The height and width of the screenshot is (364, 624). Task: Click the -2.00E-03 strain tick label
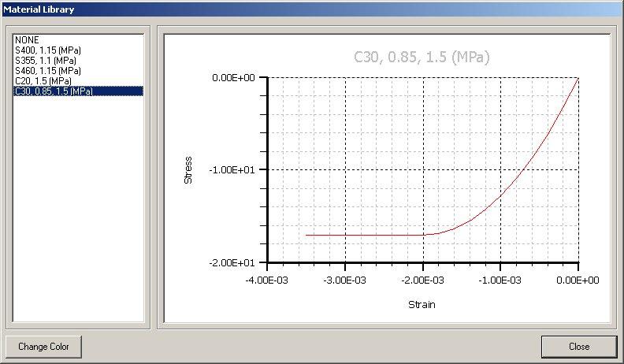coord(423,280)
